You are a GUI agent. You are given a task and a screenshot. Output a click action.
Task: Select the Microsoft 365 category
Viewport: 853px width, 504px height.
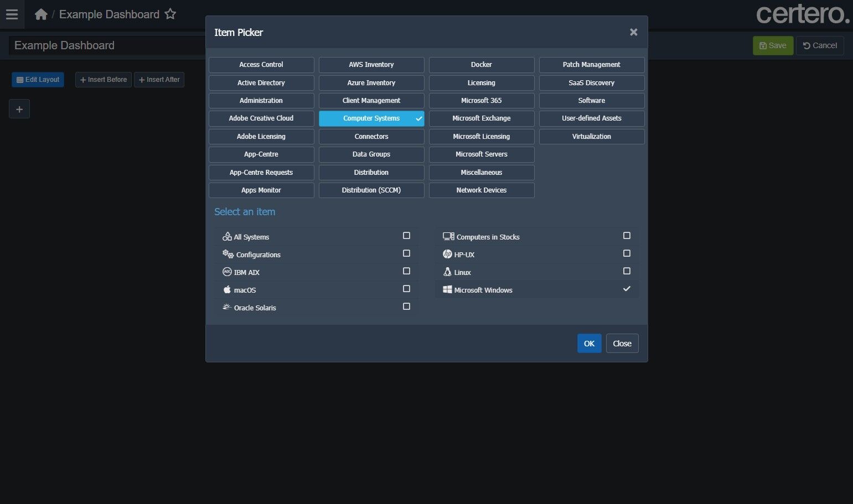coord(482,101)
